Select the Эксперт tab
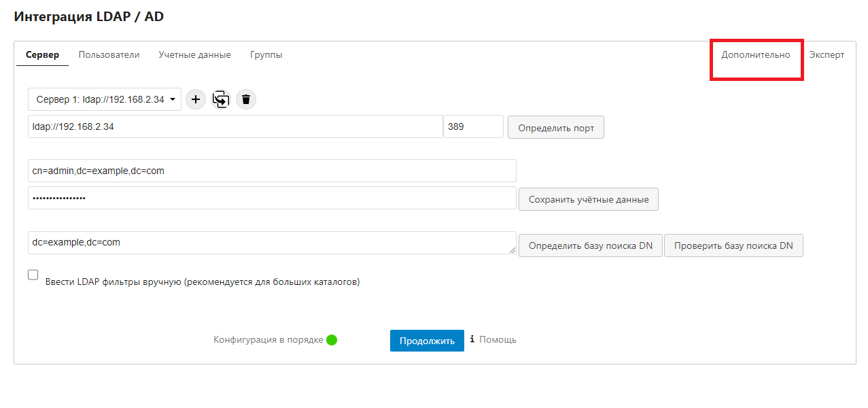This screenshot has width=868, height=408. 827,55
